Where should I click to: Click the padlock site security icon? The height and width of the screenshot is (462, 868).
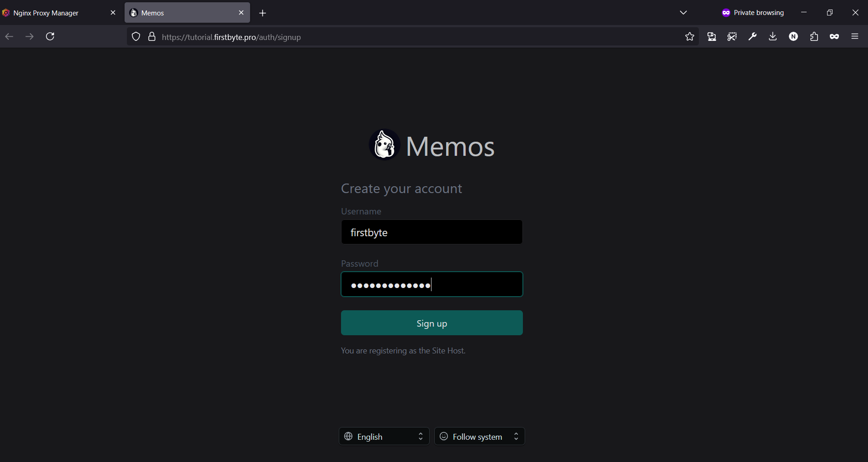pyautogui.click(x=152, y=37)
